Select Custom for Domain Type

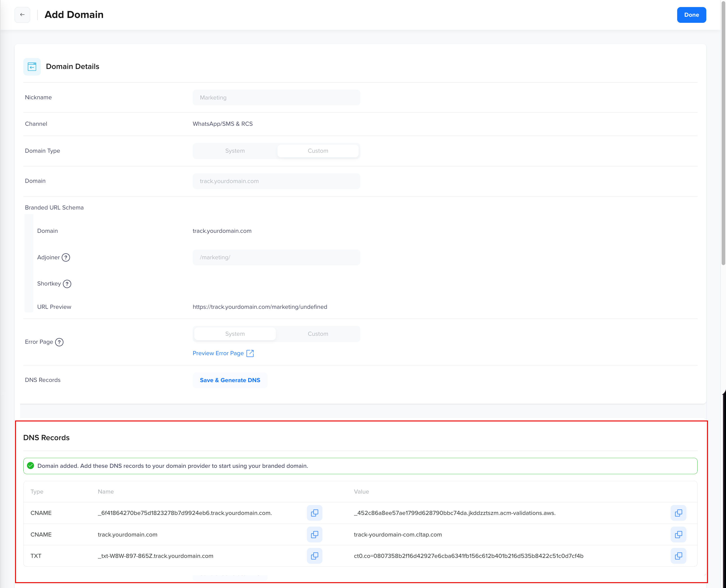318,151
